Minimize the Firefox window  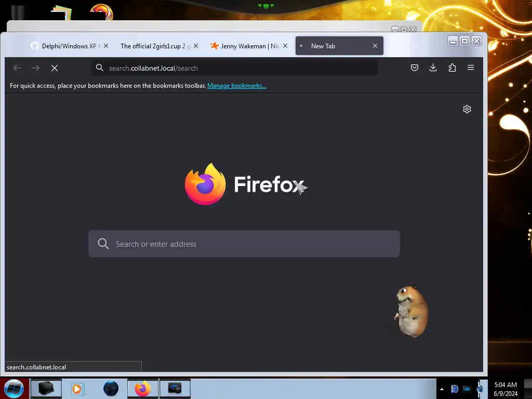coord(453,41)
